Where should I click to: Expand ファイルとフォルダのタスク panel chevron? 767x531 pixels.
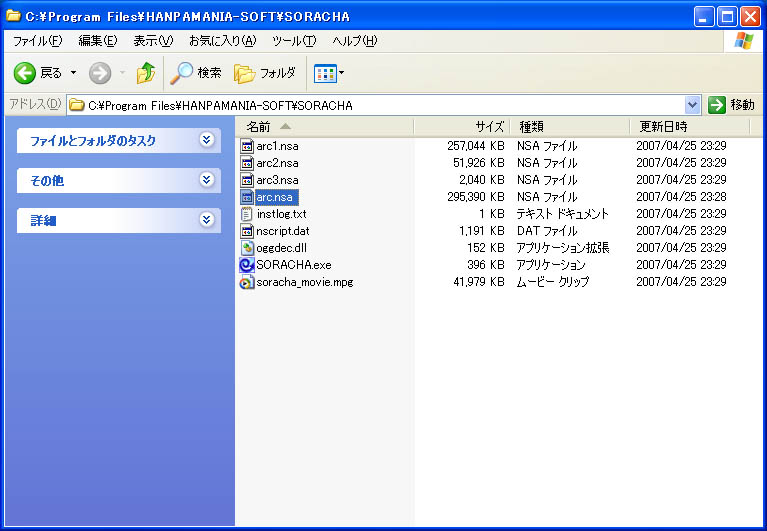pos(206,140)
